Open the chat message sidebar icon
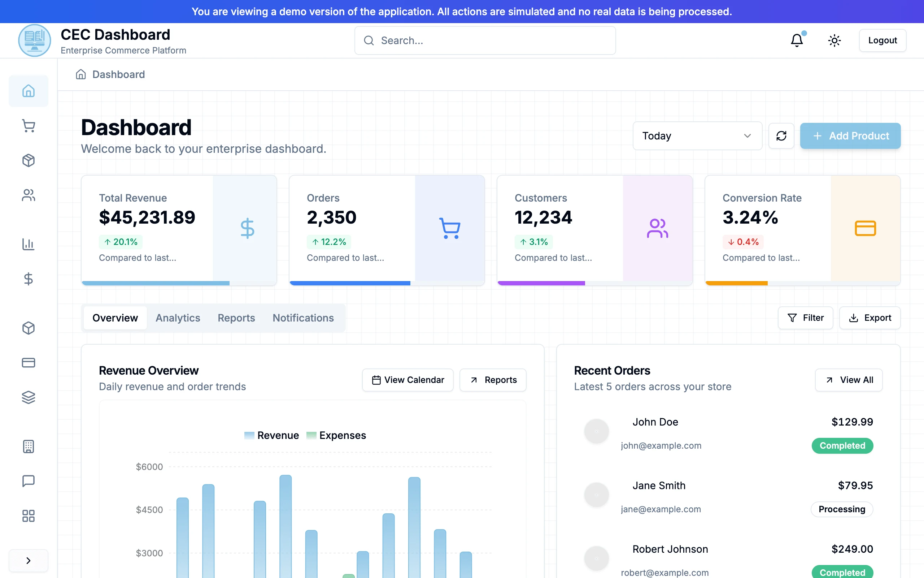The width and height of the screenshot is (924, 578). point(28,481)
